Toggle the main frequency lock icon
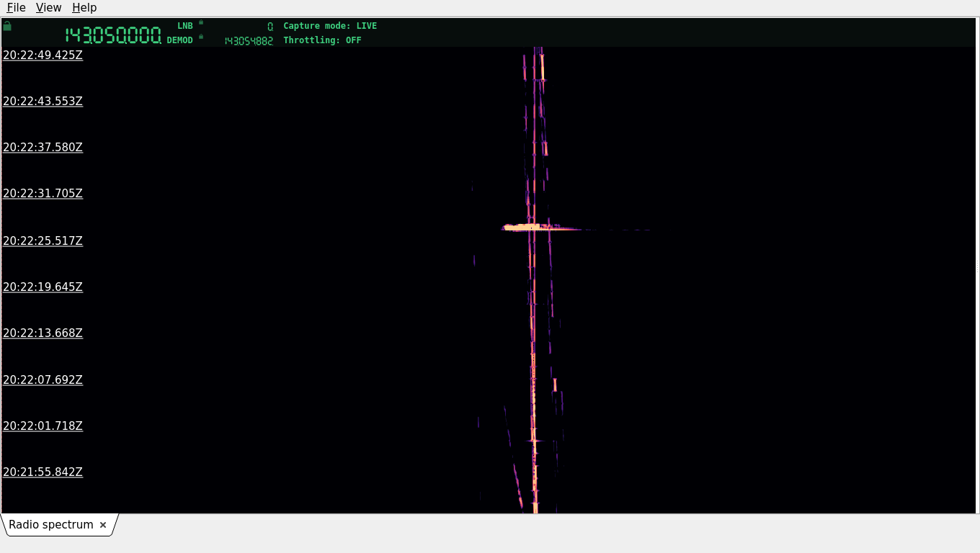The image size is (980, 553). 7,26
